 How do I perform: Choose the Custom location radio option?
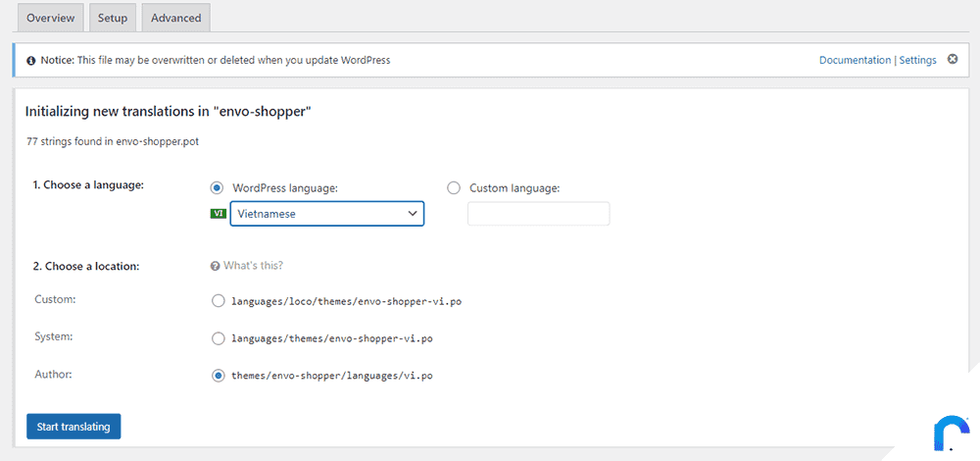pyautogui.click(x=219, y=301)
